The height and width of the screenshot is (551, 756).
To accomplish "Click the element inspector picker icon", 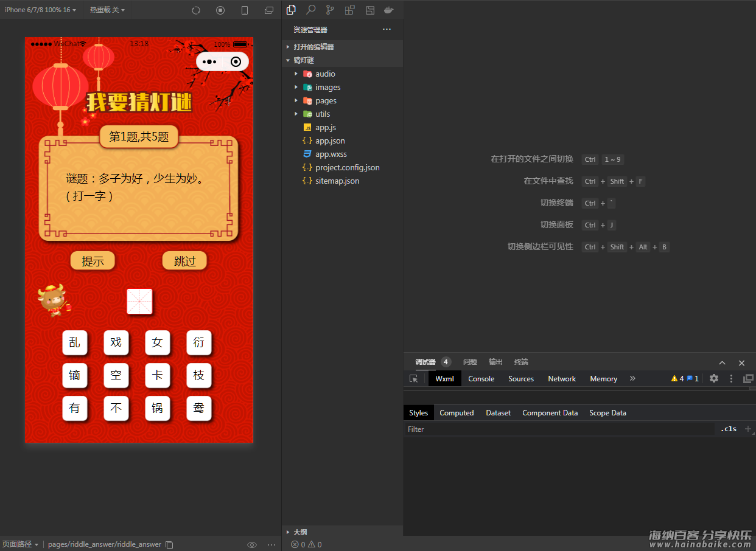I will pos(414,378).
